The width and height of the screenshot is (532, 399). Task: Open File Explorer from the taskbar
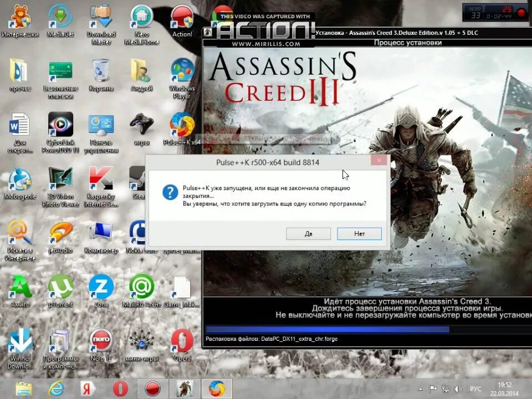click(x=23, y=389)
